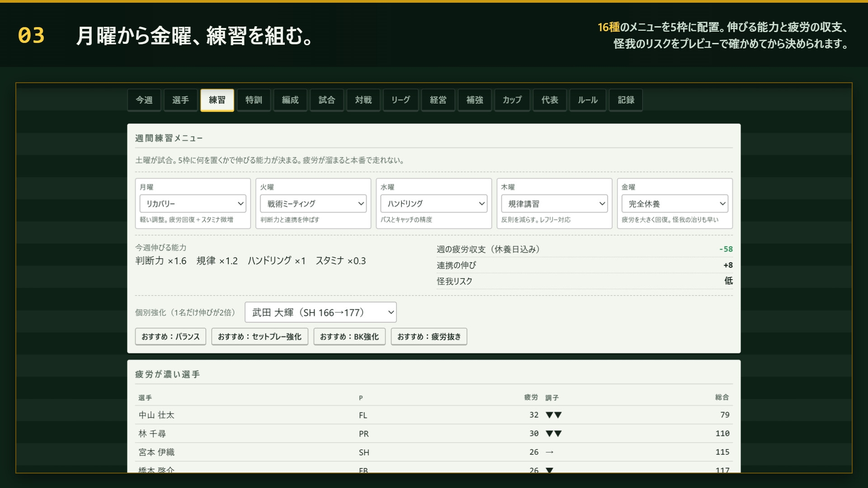This screenshot has width=868, height=488.
Task: Select player row 宮本 伊織
Action: pos(434,452)
